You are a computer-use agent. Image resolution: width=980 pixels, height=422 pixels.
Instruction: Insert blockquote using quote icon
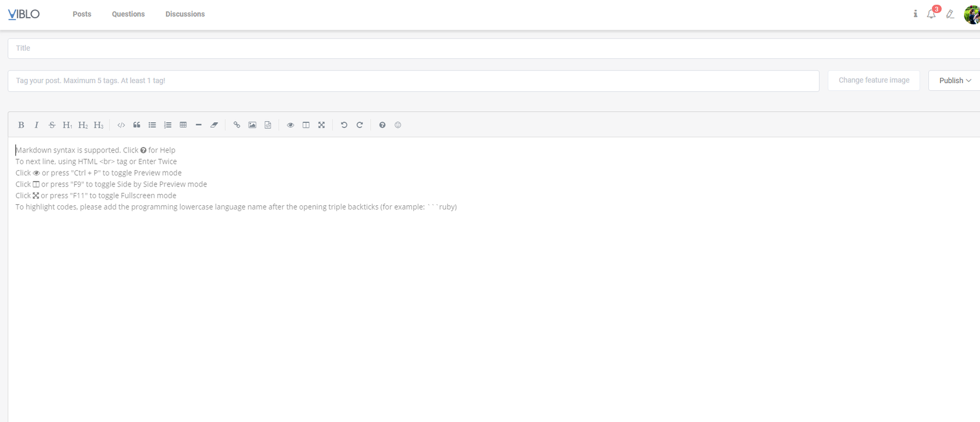pos(137,125)
